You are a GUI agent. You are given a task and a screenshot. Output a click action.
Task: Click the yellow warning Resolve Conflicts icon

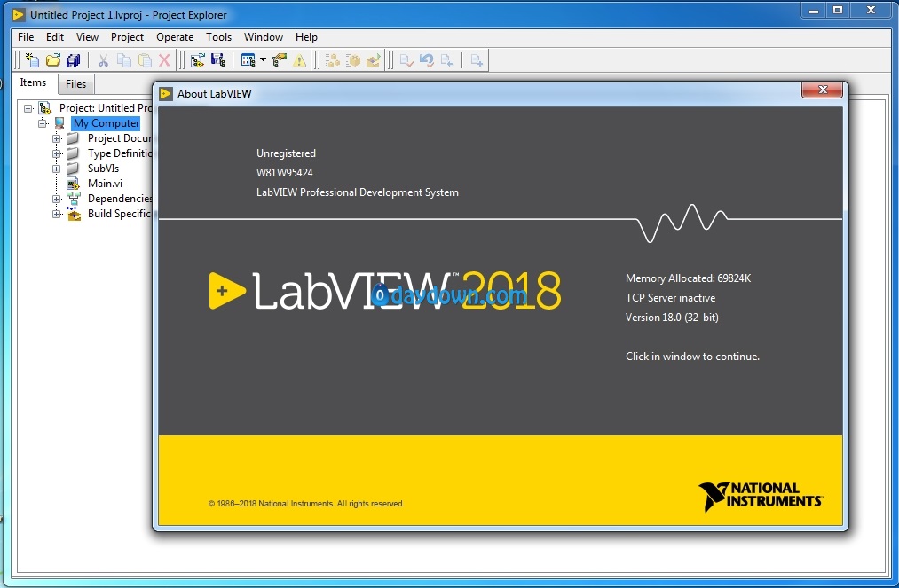299,60
